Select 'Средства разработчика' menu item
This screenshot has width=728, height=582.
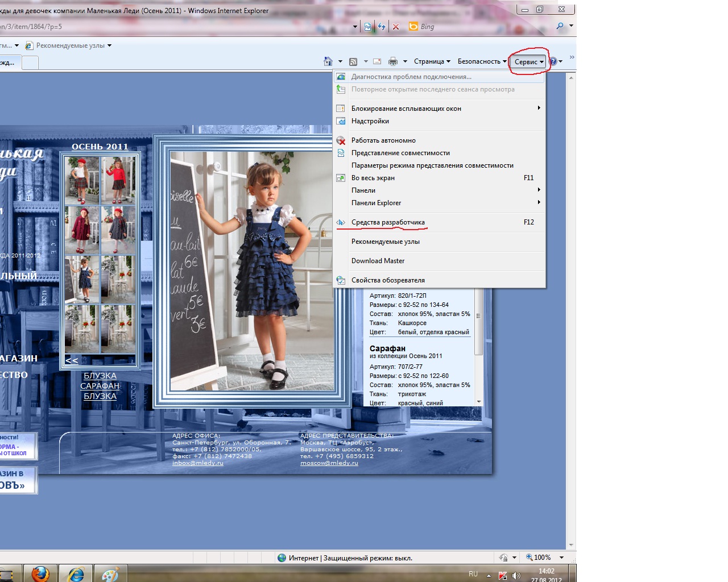point(388,222)
